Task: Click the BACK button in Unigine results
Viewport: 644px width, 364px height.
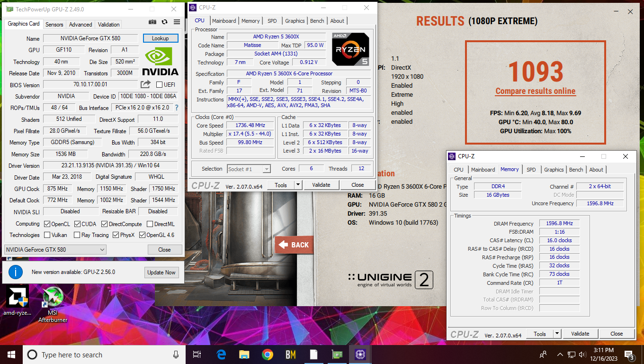Action: [x=294, y=245]
